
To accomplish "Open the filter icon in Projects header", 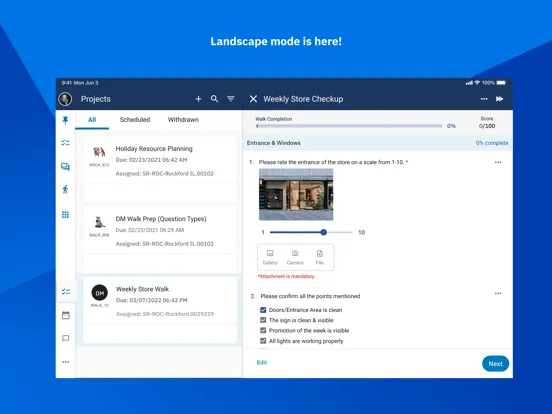I will (x=231, y=99).
